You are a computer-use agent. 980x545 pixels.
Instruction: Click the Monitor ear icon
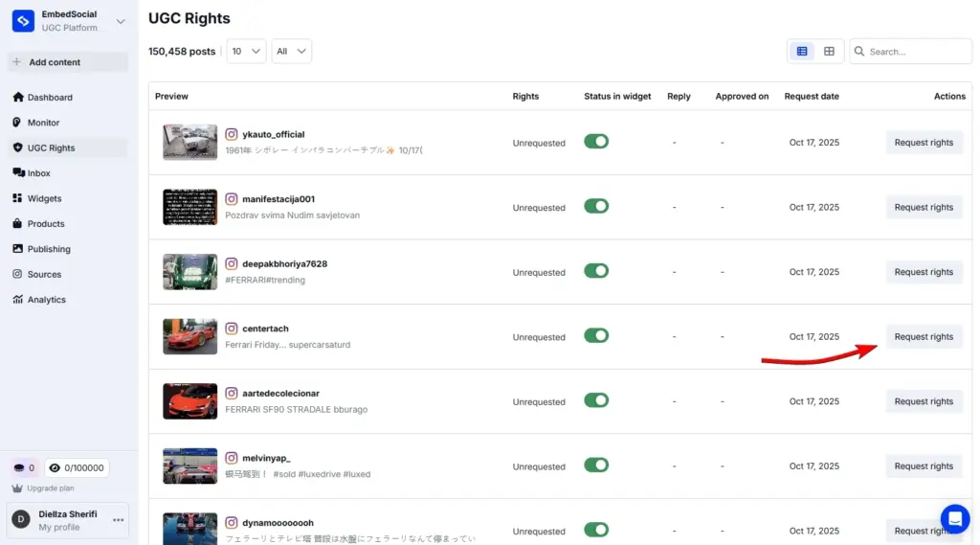point(17,122)
